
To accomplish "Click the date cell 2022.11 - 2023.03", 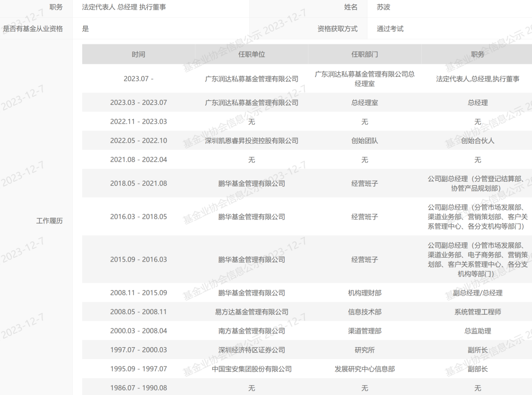I will (138, 122).
